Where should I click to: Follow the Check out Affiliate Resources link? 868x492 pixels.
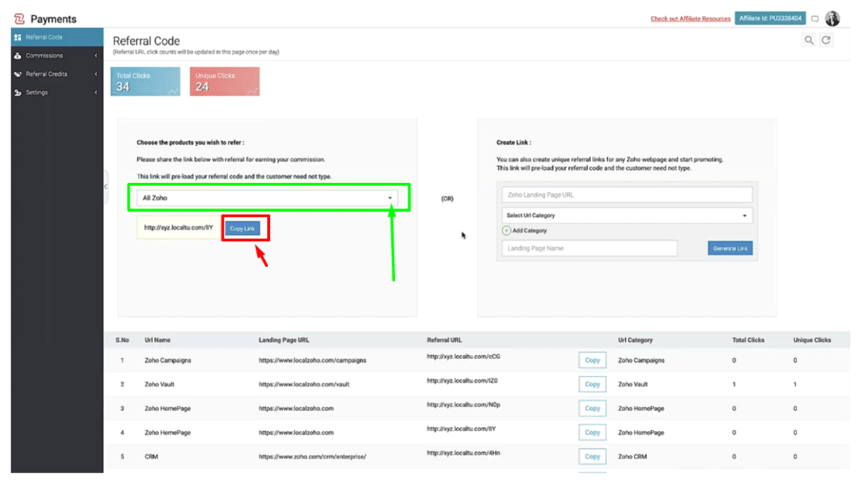pyautogui.click(x=691, y=19)
